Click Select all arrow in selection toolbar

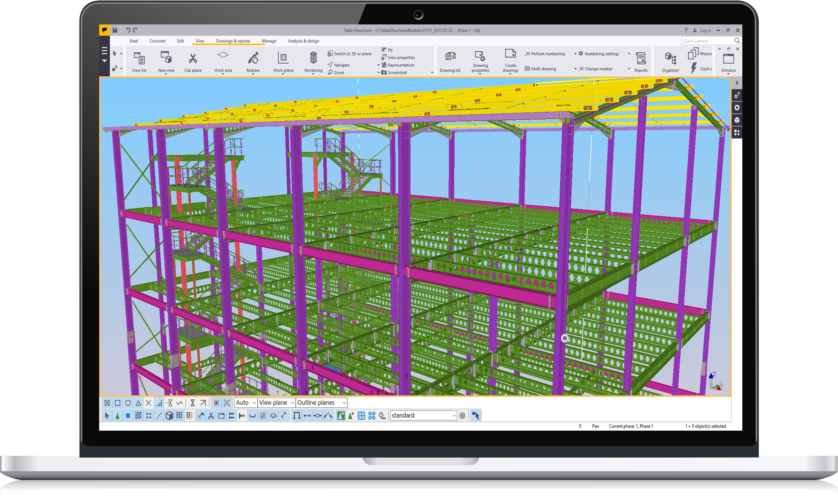pyautogui.click(x=107, y=416)
